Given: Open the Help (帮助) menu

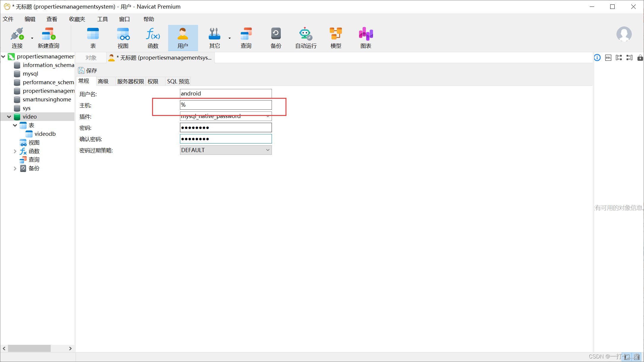Looking at the screenshot, I should (149, 19).
